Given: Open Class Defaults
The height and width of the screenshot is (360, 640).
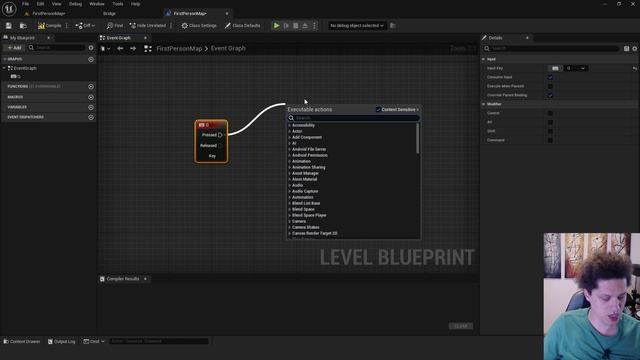Looking at the screenshot, I should point(242,26).
